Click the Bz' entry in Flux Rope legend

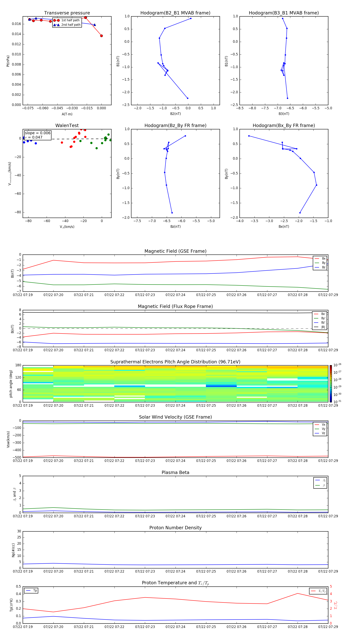[x=320, y=323]
